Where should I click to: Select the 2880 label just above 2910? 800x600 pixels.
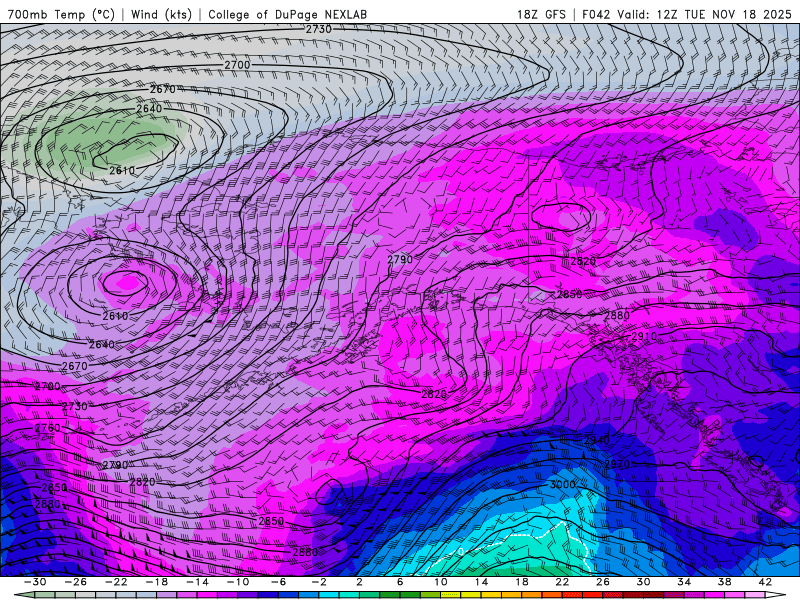click(x=617, y=315)
